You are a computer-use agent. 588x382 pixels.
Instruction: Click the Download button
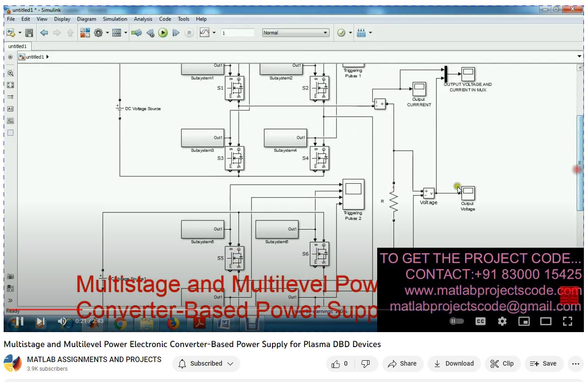[454, 363]
